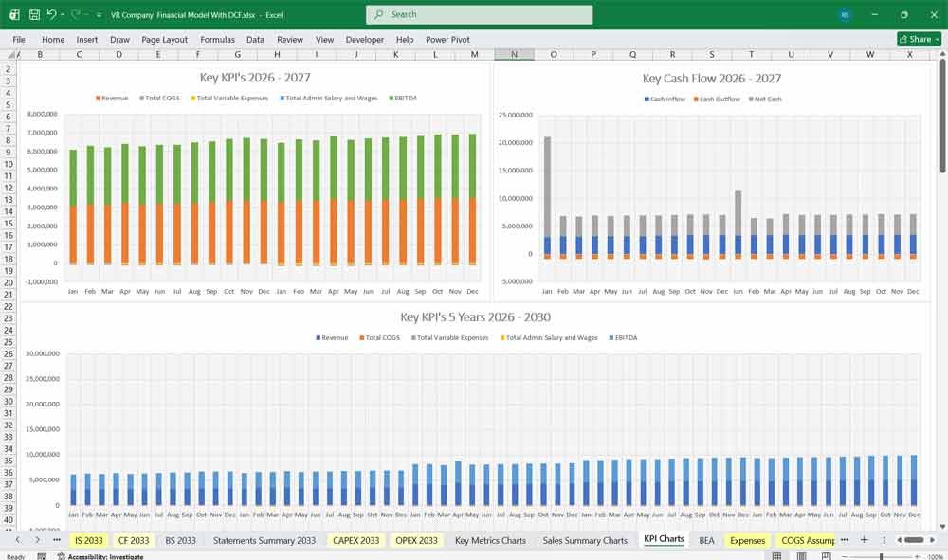Click the vertical scrollbar thumb
948x560 pixels.
click(x=942, y=117)
